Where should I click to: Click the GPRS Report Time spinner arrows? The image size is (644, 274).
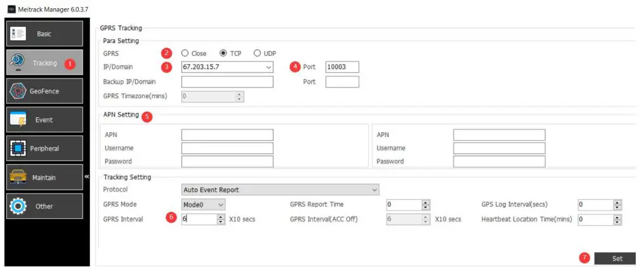426,205
